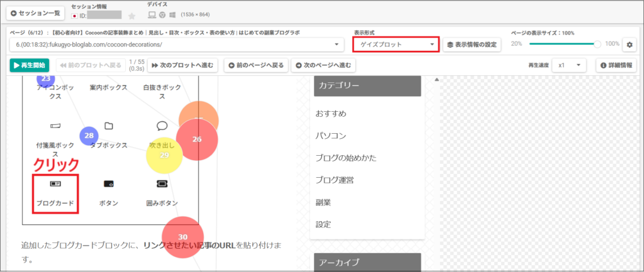644x272 pixels.
Task: Open the ブログ運営 category link
Action: (335, 180)
